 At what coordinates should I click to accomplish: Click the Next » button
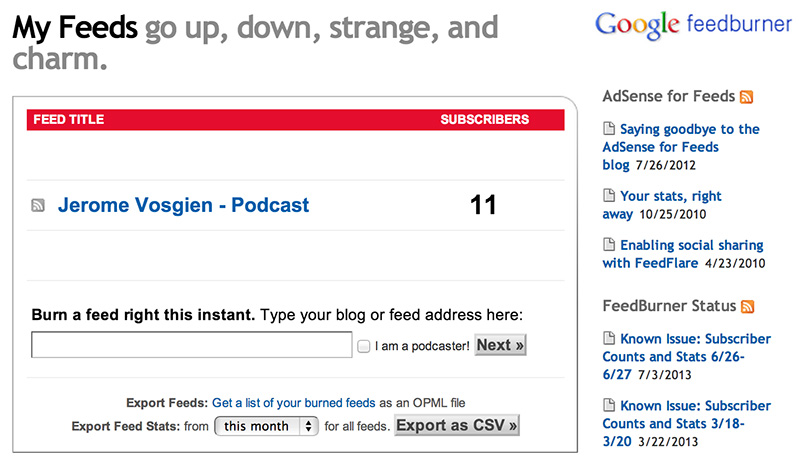point(500,345)
